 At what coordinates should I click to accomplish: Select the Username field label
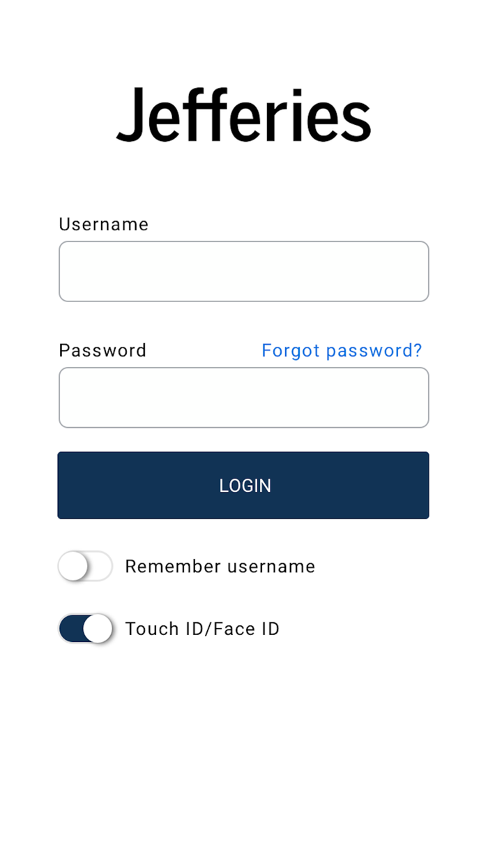pos(103,224)
